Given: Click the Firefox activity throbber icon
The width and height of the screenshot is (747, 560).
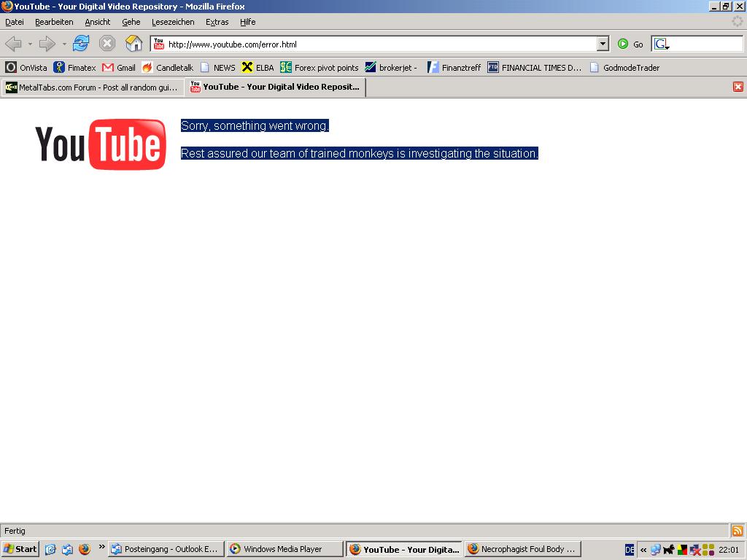Looking at the screenshot, I should point(737,21).
